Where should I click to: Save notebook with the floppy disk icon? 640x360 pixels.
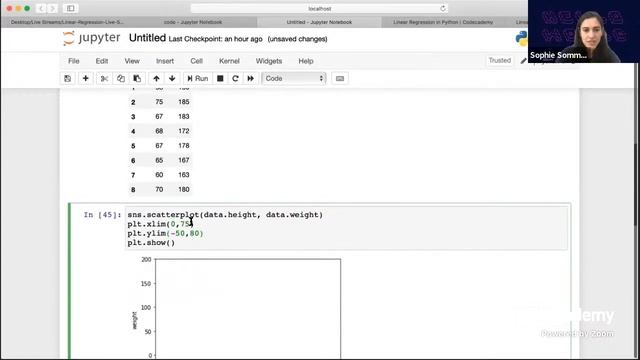68,78
